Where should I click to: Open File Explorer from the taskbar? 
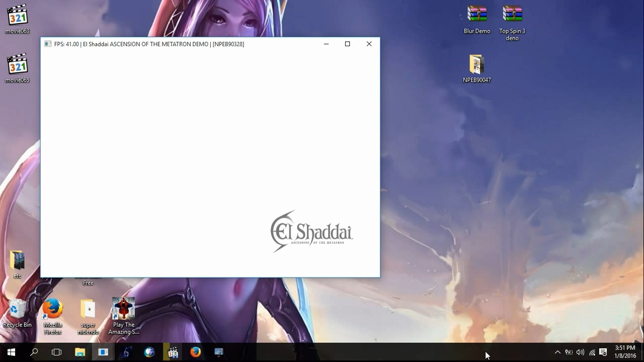pos(80,352)
